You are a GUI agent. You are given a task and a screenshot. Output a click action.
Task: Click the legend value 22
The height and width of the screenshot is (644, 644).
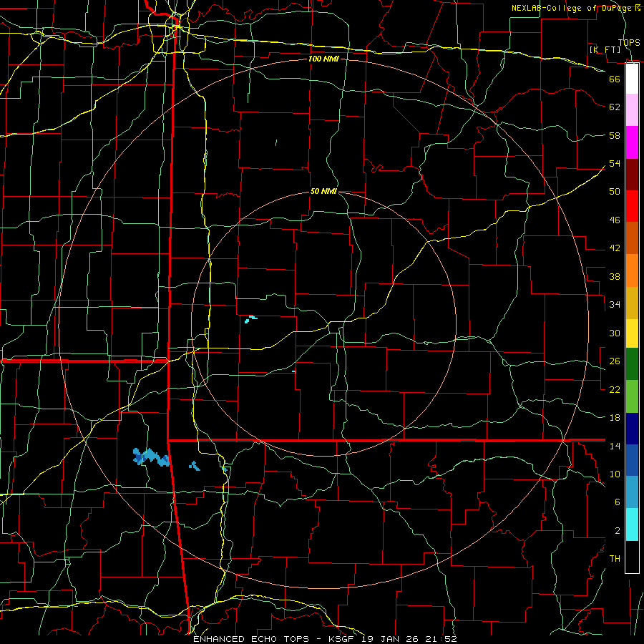tap(615, 389)
